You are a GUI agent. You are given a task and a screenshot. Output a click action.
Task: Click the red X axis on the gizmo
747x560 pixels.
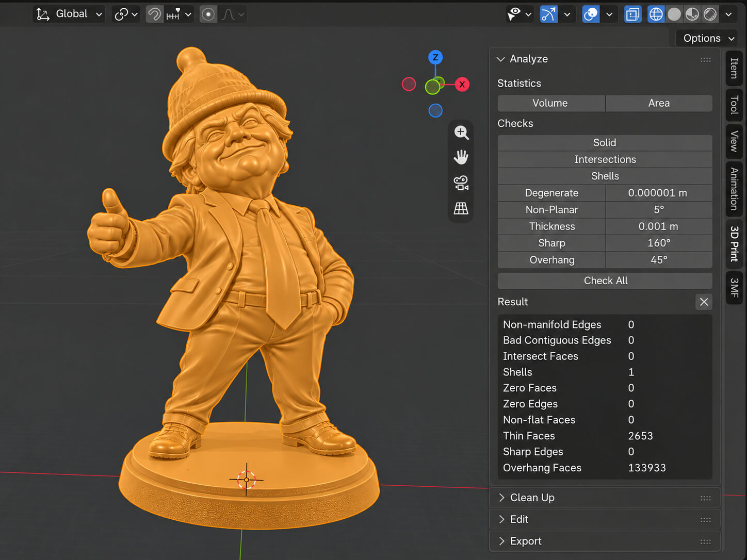pos(462,84)
